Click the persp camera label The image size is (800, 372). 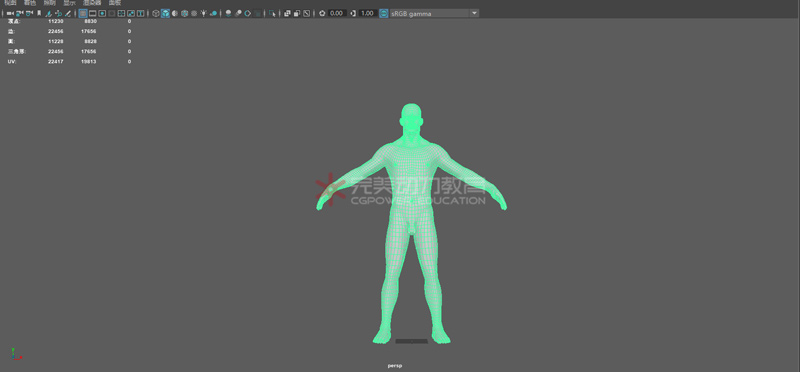point(395,366)
